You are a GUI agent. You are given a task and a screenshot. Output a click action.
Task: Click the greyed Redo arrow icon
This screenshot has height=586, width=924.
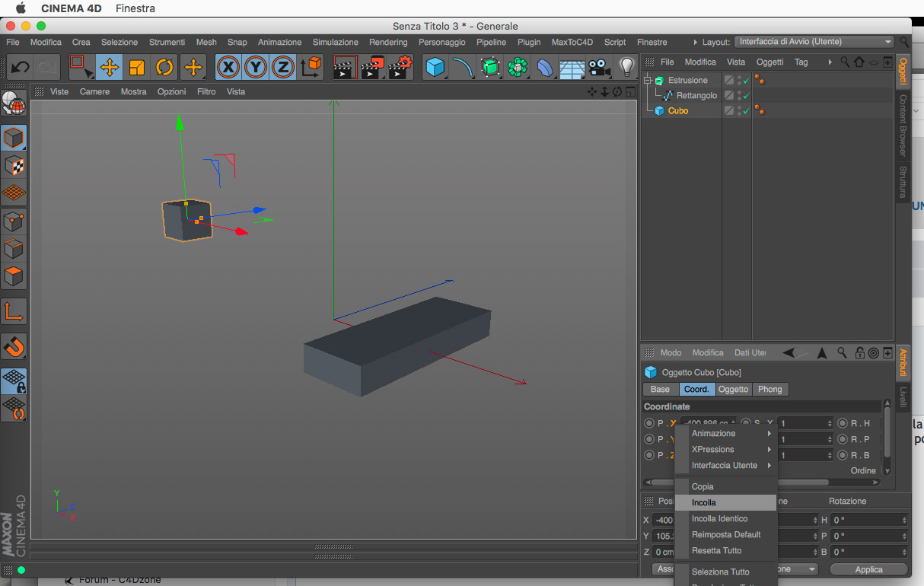47,67
